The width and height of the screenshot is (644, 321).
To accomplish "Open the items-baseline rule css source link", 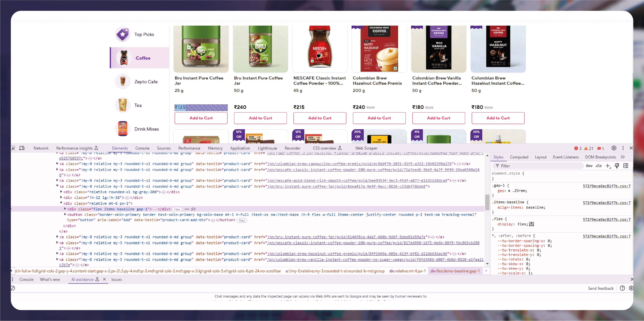I will coord(607,203).
